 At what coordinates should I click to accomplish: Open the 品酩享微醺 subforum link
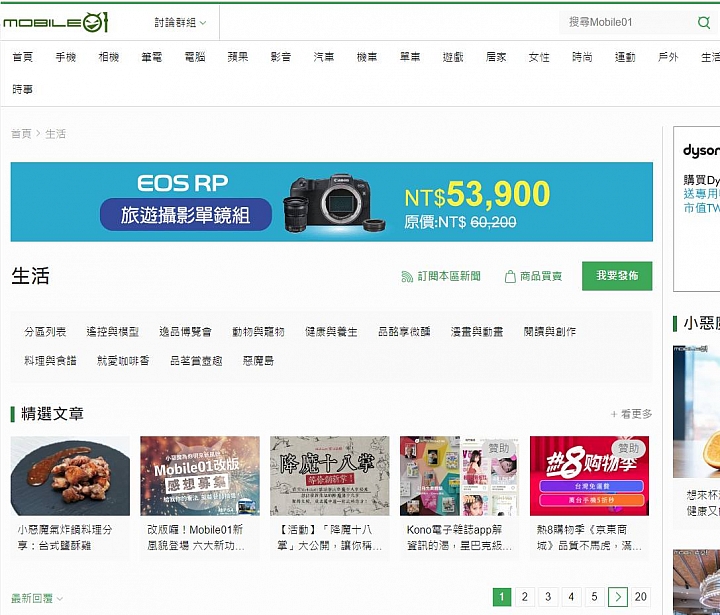coord(404,332)
